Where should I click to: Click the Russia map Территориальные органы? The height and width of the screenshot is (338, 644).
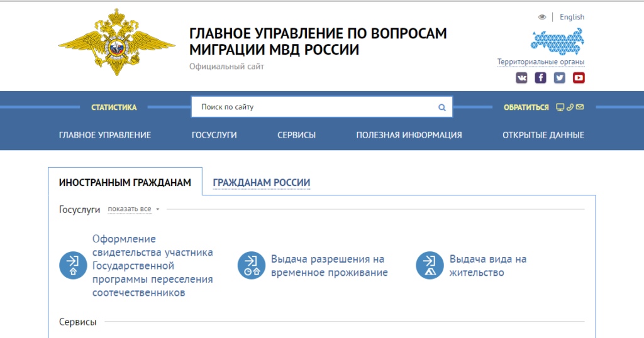coord(557,41)
